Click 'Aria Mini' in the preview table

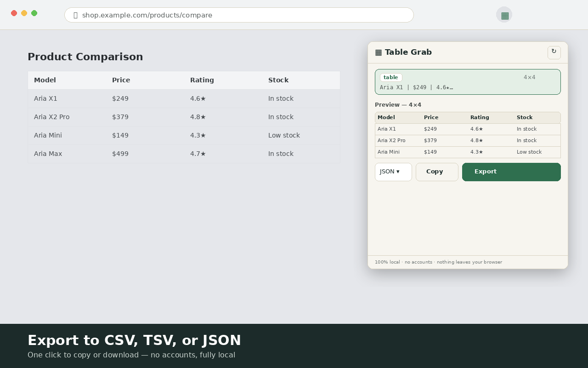(x=389, y=152)
